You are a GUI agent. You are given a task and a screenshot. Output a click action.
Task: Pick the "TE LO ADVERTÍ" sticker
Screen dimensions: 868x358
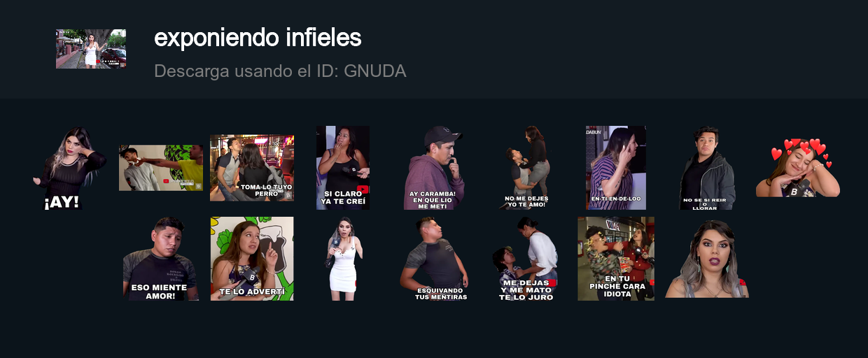pos(252,259)
